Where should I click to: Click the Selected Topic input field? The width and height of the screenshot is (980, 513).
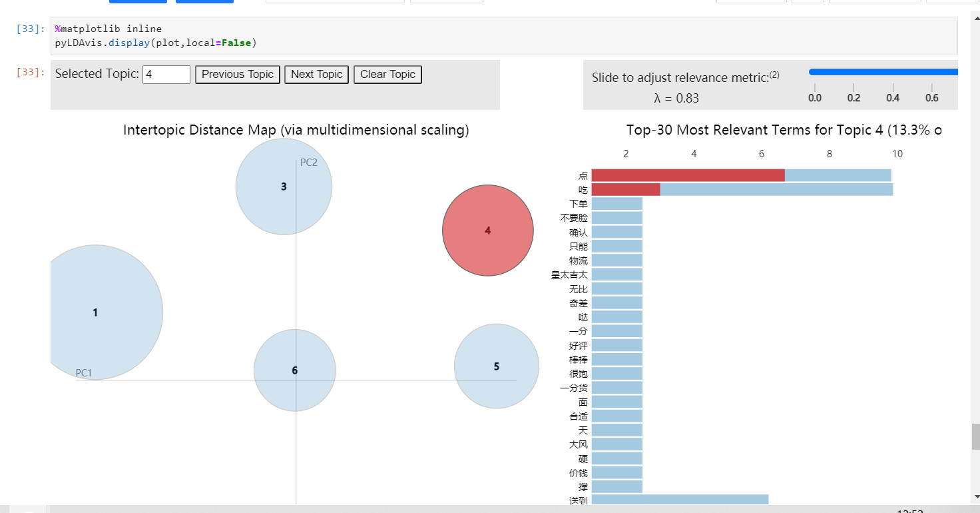tap(166, 75)
